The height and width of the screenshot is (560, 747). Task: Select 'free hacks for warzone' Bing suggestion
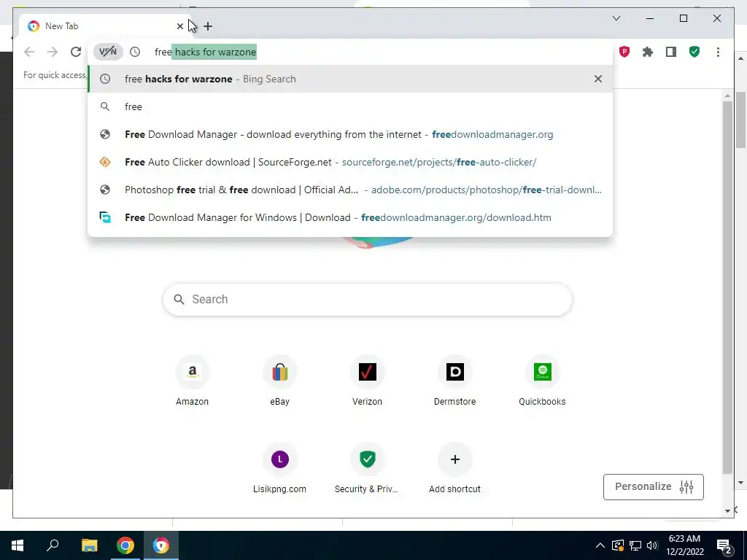[x=350, y=79]
